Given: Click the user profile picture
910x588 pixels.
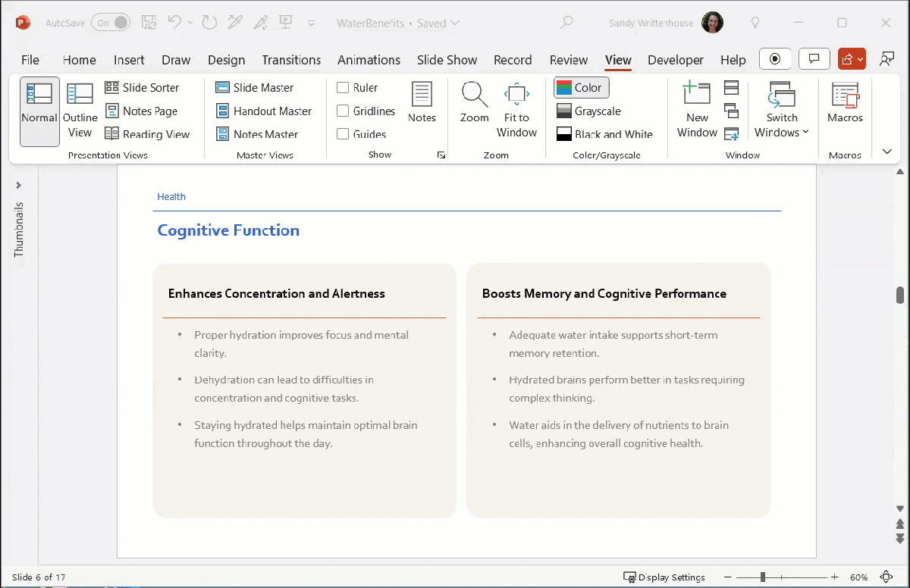Looking at the screenshot, I should pyautogui.click(x=712, y=23).
